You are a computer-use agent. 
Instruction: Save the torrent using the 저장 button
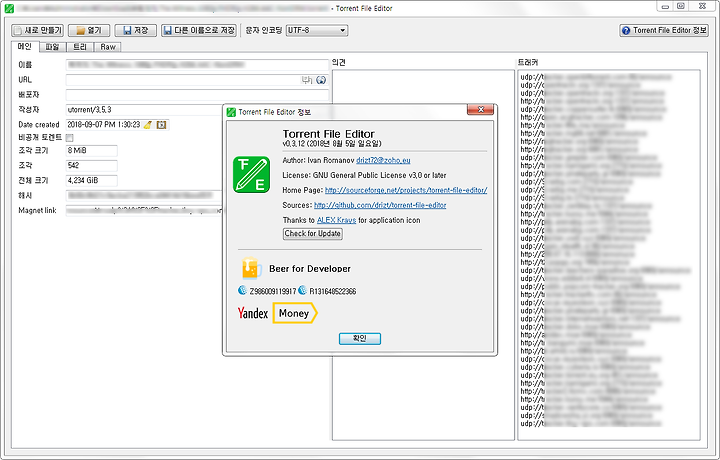[135, 30]
